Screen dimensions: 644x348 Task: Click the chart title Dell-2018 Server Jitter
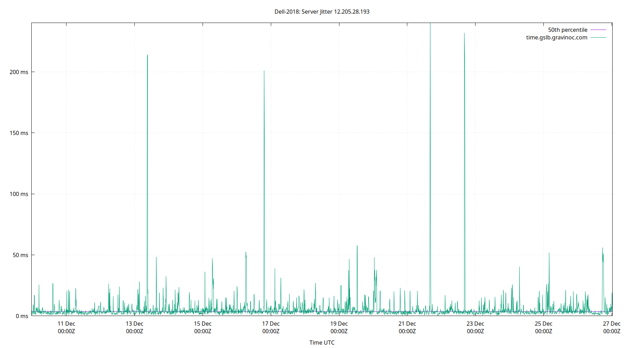[x=322, y=11]
